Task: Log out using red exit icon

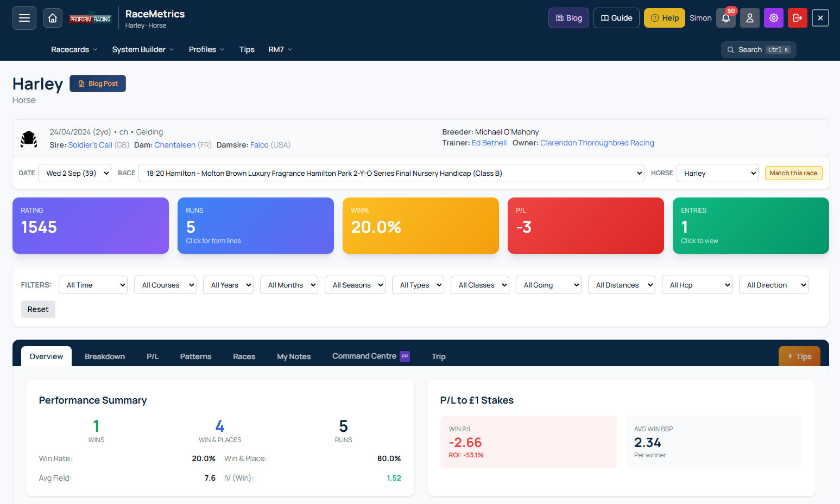Action: tap(798, 18)
